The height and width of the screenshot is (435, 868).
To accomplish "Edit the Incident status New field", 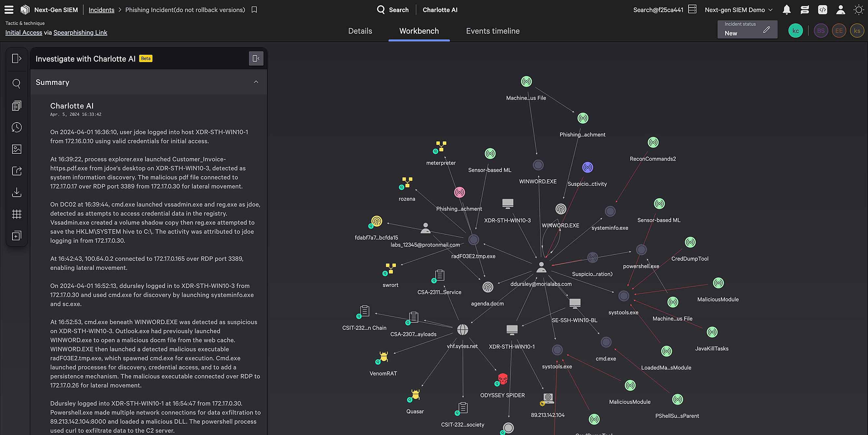I will (x=766, y=30).
